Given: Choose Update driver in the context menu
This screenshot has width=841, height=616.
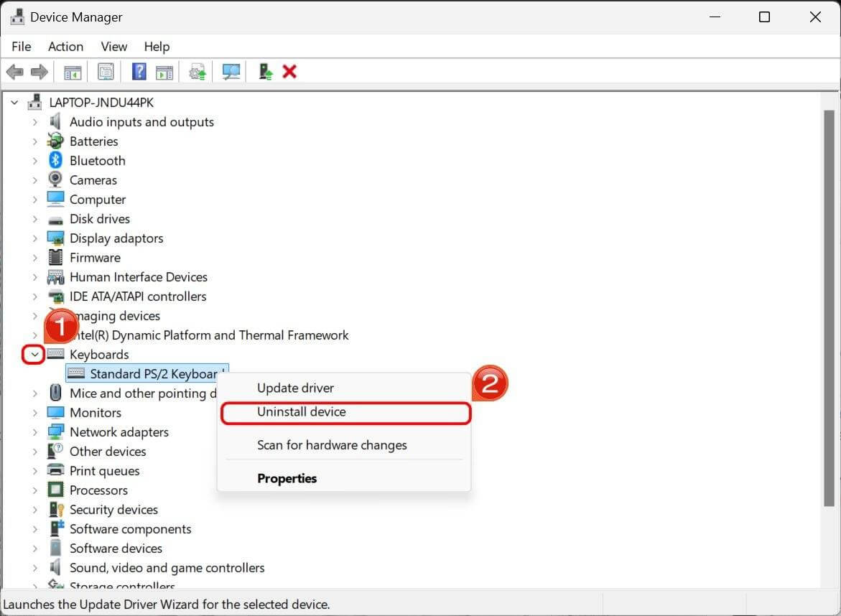Looking at the screenshot, I should click(295, 388).
